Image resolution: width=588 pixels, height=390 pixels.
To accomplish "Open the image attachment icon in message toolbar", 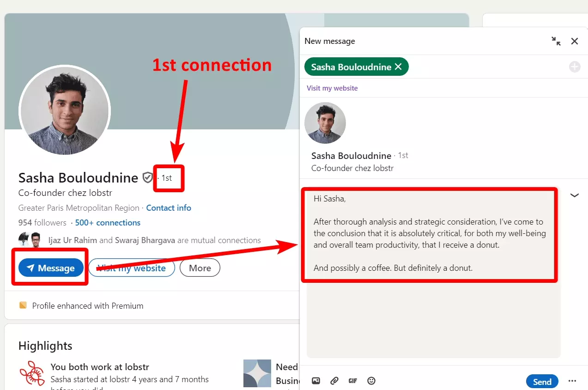I will [x=315, y=380].
